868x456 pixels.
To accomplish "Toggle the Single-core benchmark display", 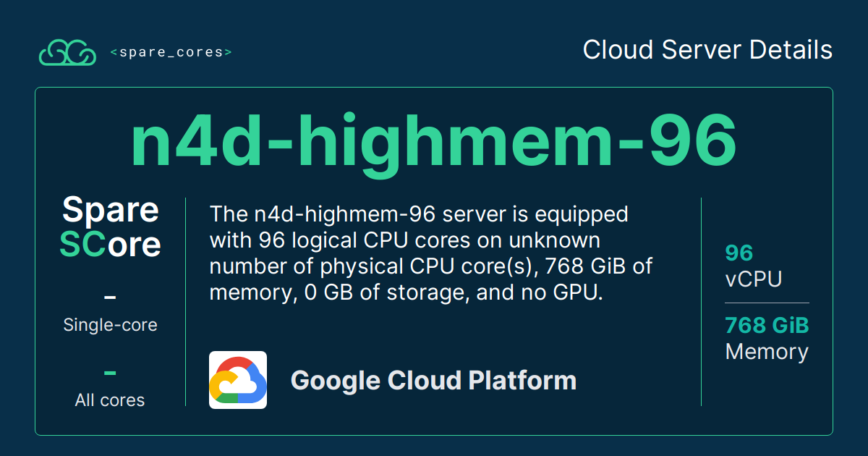I will point(111,324).
